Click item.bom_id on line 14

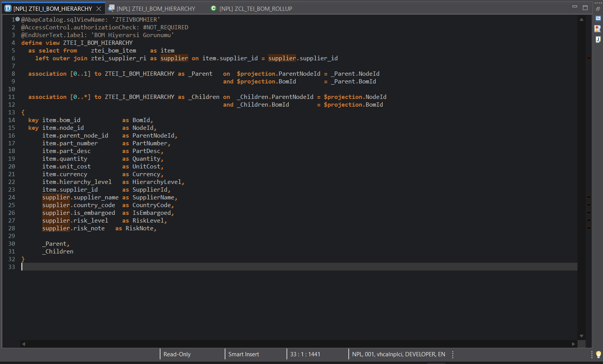(61, 120)
